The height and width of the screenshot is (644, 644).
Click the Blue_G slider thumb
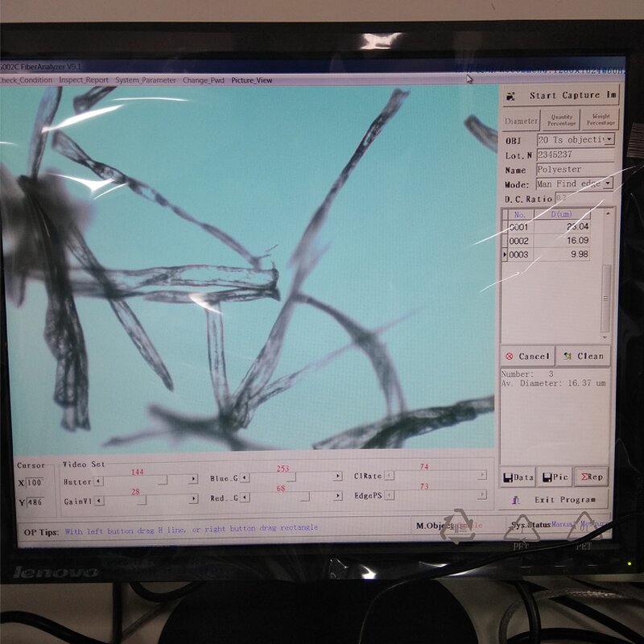click(291, 478)
